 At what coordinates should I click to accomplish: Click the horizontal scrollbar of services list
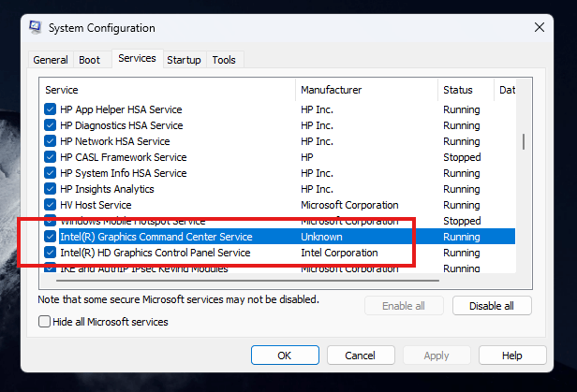tap(247, 281)
